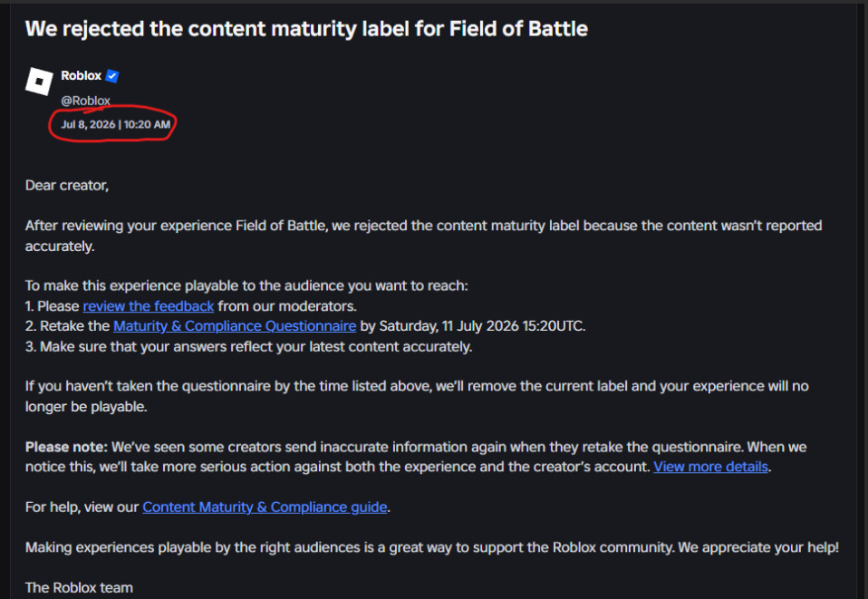Viewport: 868px width, 599px height.
Task: Click the Making experiences playable closing sentence
Action: coord(432,547)
